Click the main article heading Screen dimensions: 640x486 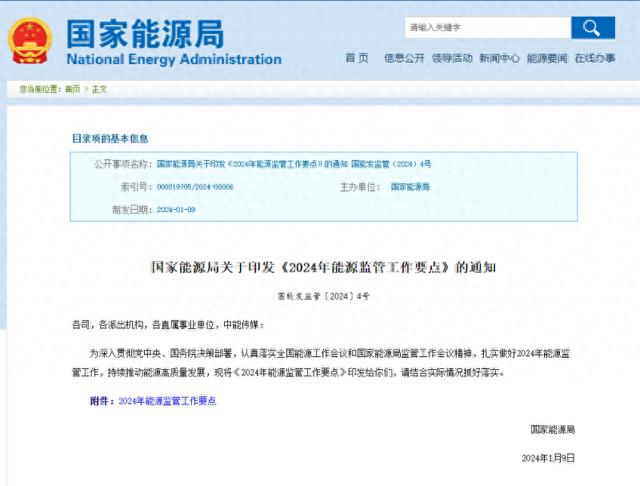(x=322, y=268)
